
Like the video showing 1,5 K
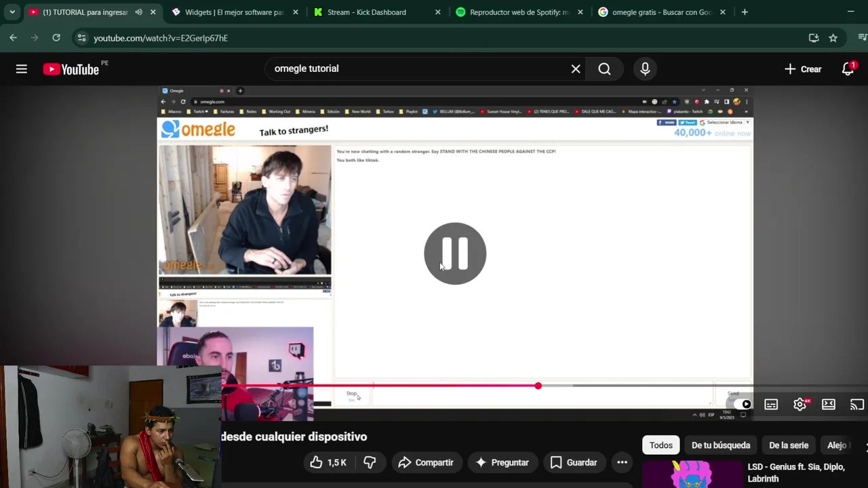328,462
